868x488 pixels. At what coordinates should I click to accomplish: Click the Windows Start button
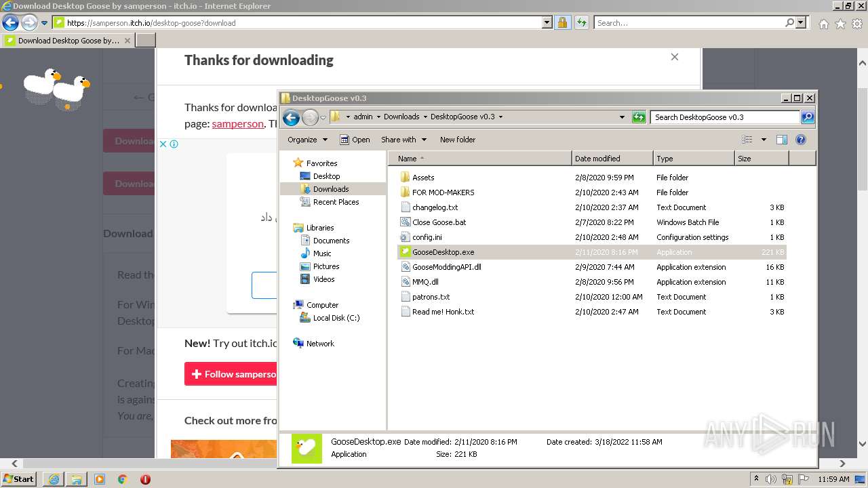pos(18,479)
